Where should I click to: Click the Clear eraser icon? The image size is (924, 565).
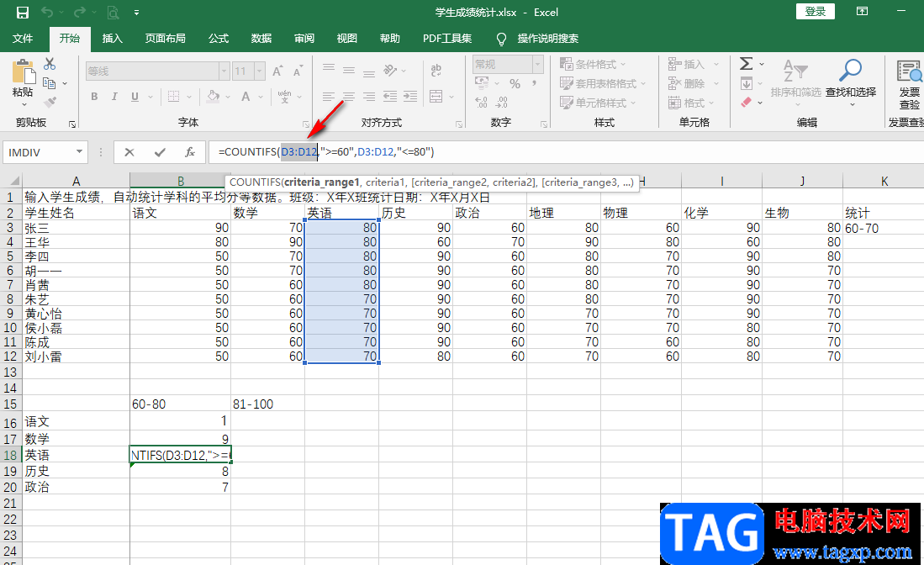tap(746, 103)
